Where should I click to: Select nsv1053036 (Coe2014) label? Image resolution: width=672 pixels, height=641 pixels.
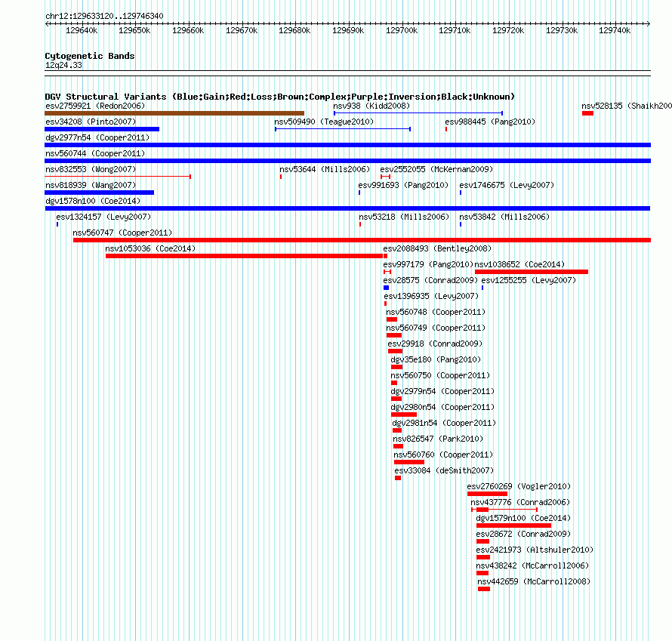point(150,248)
